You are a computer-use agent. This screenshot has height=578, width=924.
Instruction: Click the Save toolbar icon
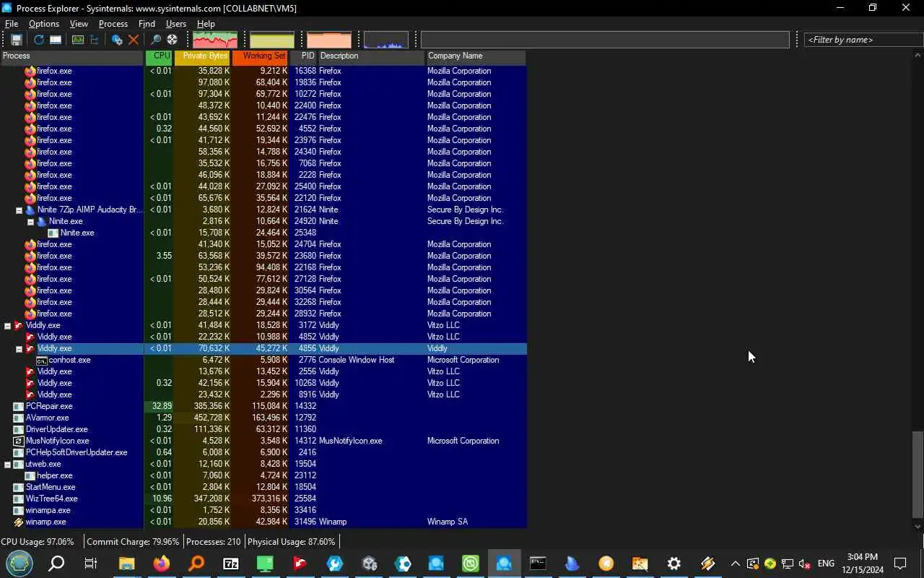click(x=16, y=40)
